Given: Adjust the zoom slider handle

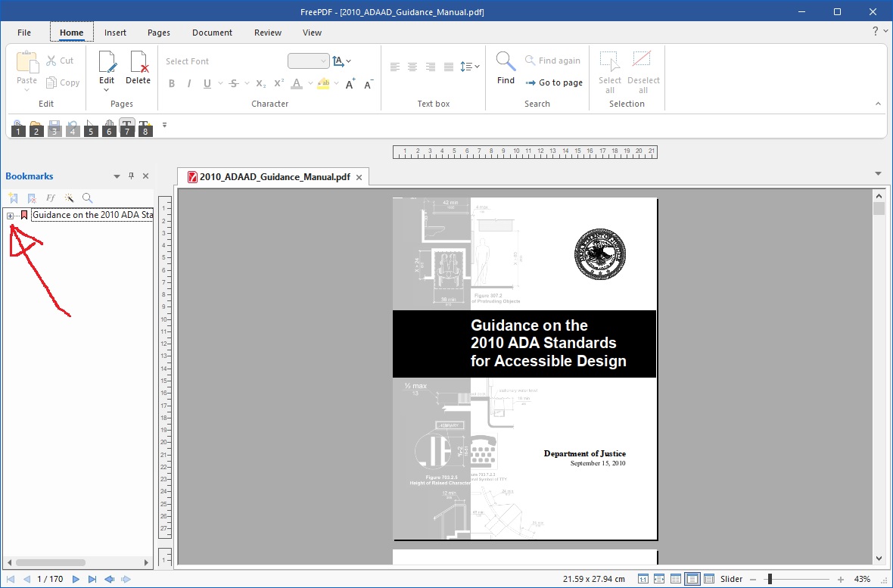Looking at the screenshot, I should click(770, 580).
